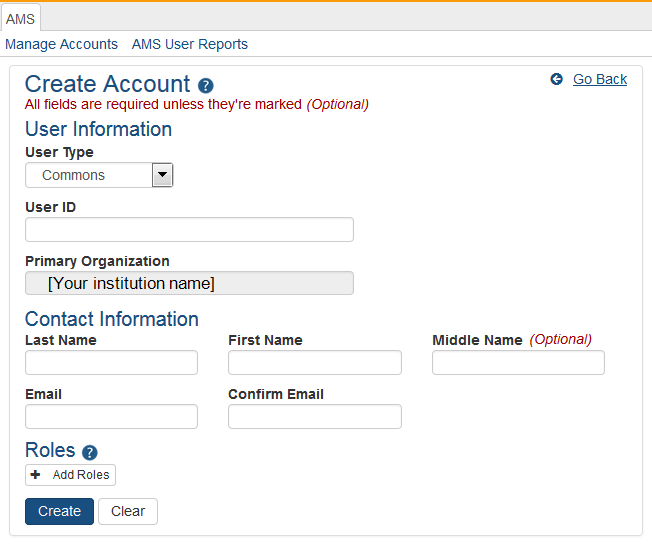Image resolution: width=652 pixels, height=545 pixels.
Task: Click the help icon beside Create Account
Action: (206, 86)
